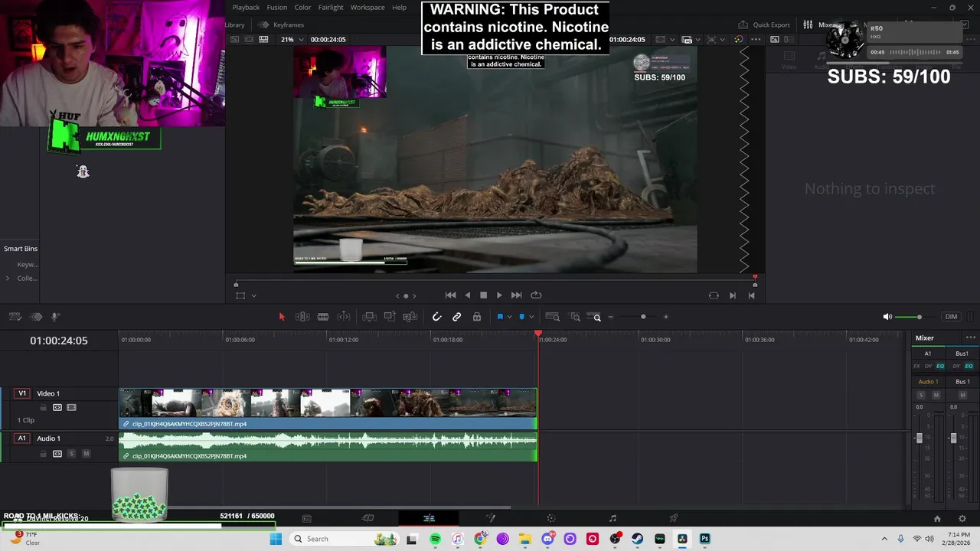Click the detail zoom icon
The width and height of the screenshot is (980, 551).
574,317
